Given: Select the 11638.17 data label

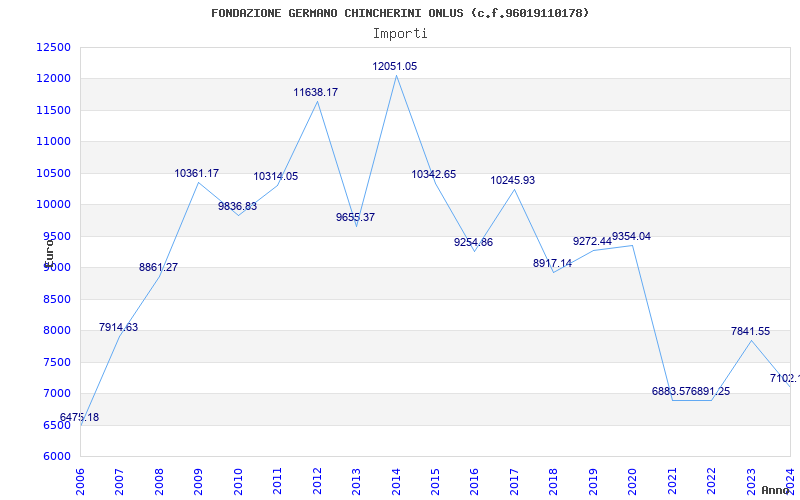Looking at the screenshot, I should point(315,92).
